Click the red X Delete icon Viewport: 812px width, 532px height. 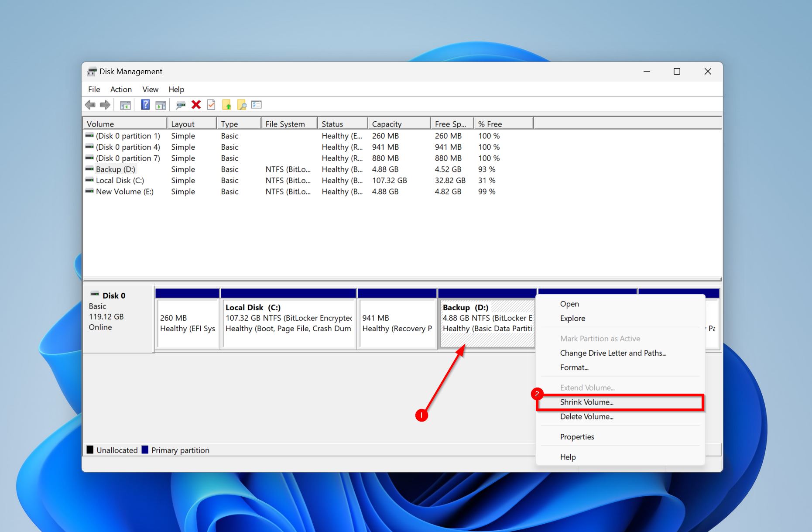click(x=196, y=105)
